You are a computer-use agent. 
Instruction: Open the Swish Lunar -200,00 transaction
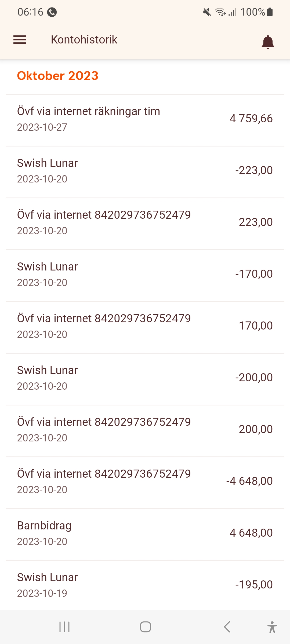click(x=145, y=378)
